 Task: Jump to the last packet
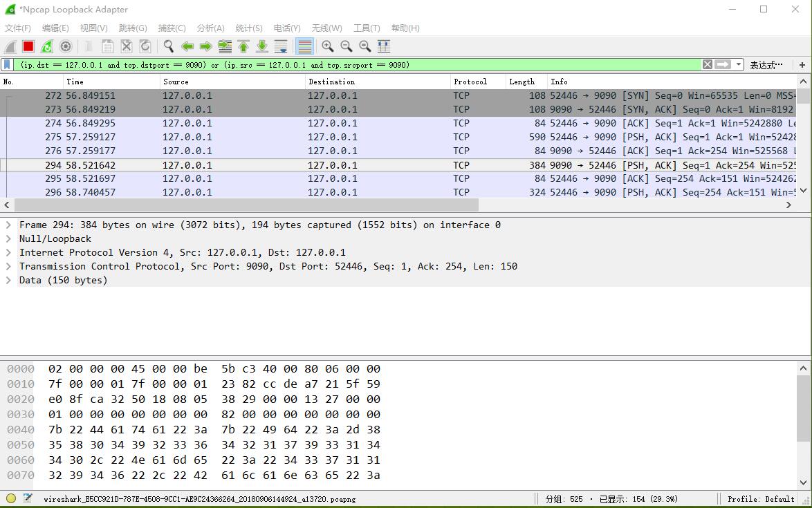pyautogui.click(x=262, y=46)
